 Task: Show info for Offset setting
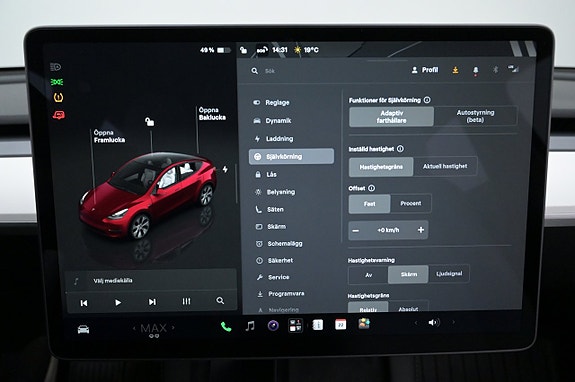click(x=371, y=188)
